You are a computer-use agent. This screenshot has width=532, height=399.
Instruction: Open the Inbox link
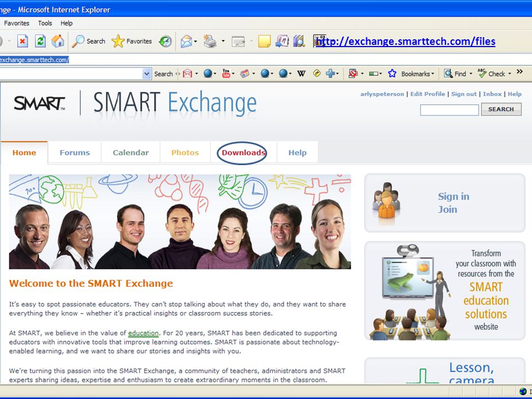[492, 94]
